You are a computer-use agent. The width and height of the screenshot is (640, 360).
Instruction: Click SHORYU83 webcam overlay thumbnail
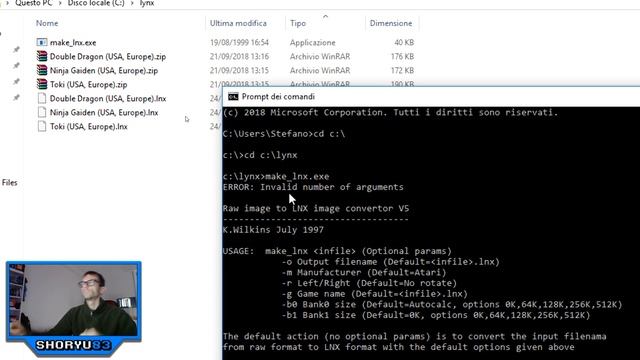(x=73, y=308)
